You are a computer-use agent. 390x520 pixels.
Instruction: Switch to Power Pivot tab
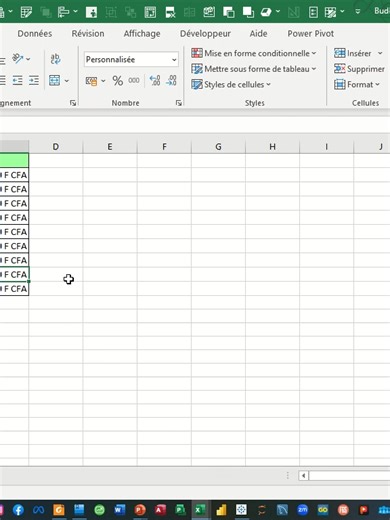[311, 34]
